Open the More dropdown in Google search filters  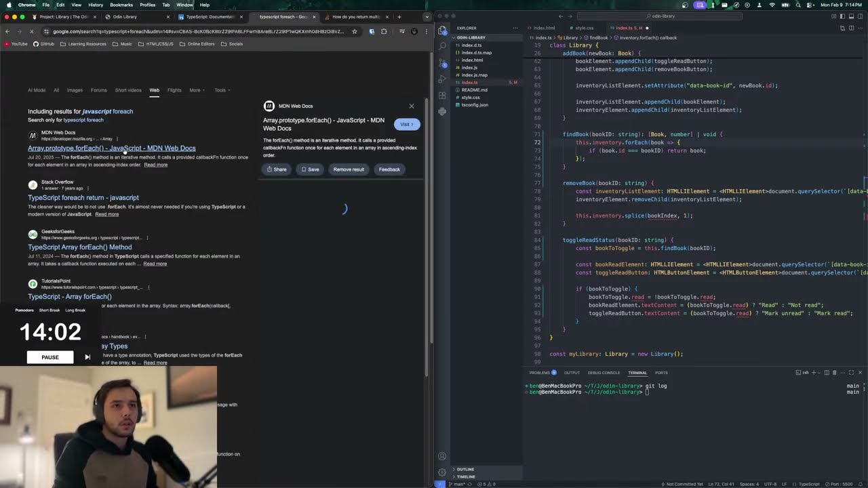point(197,90)
